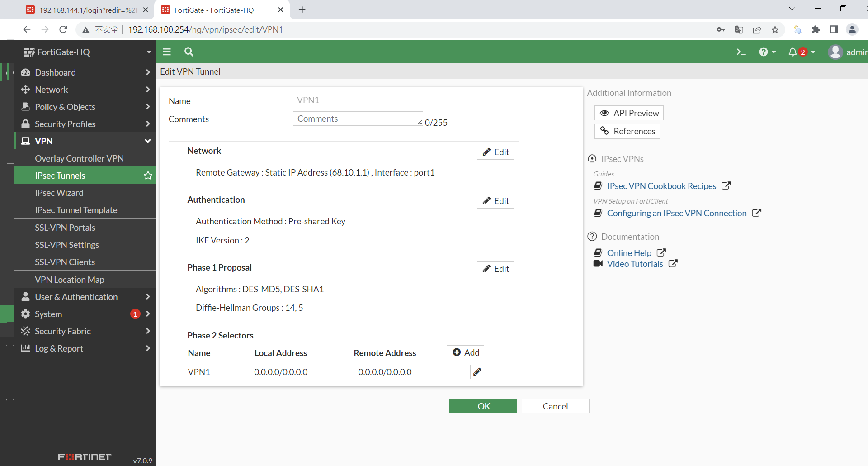This screenshot has width=868, height=466.
Task: Edit the VPN1 phase 2 selector pencil
Action: click(477, 372)
